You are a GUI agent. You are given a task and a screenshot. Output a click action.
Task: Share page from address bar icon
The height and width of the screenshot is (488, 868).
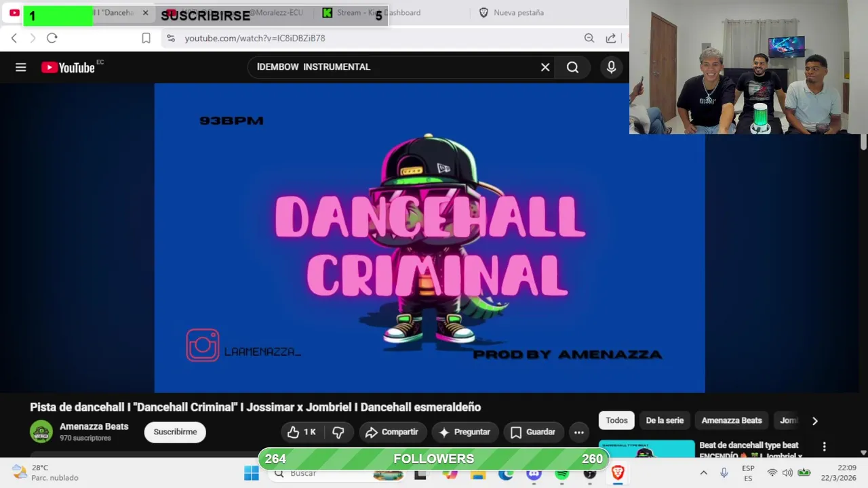[611, 38]
